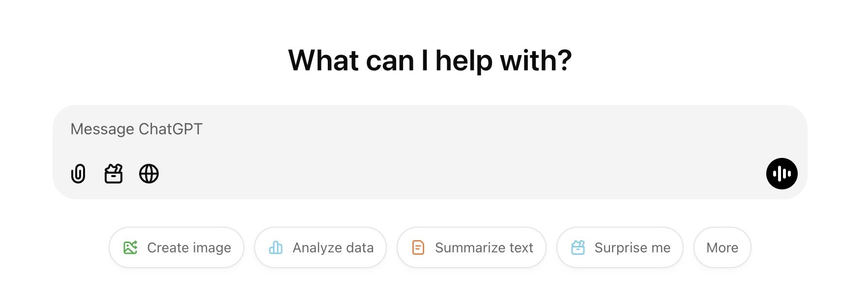Choose the "Analyze data" suggestion label

click(333, 247)
